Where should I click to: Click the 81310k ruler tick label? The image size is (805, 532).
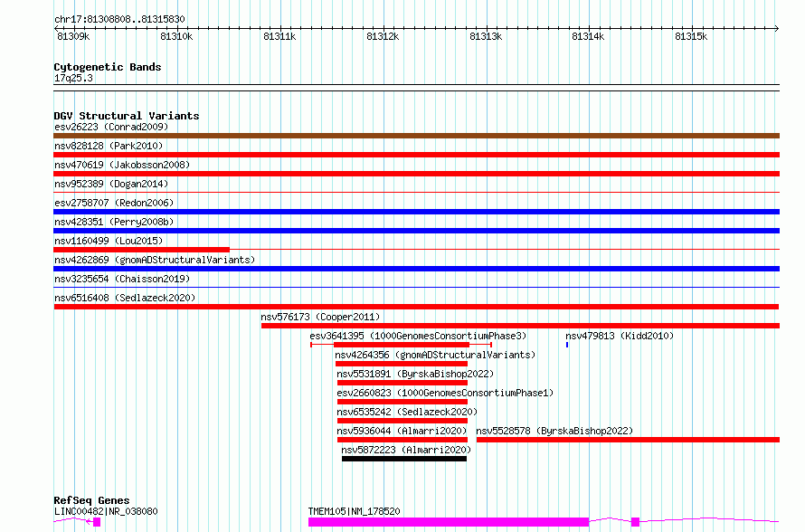click(176, 36)
